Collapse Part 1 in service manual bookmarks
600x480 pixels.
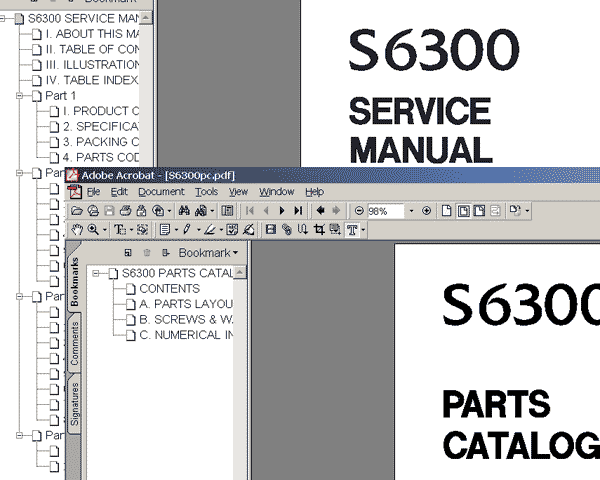pos(20,96)
